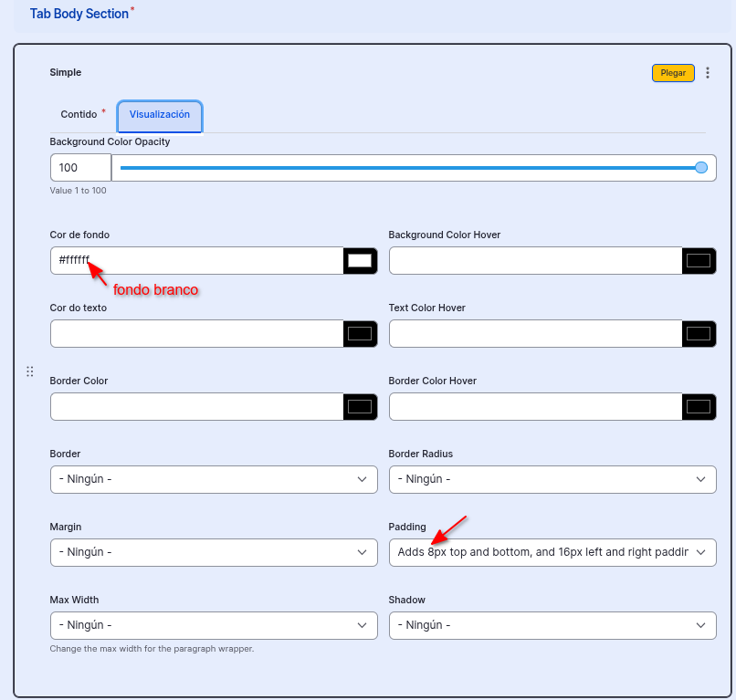The height and width of the screenshot is (700, 736).
Task: Open the Border Color Hover swatch picker
Action: (x=699, y=407)
